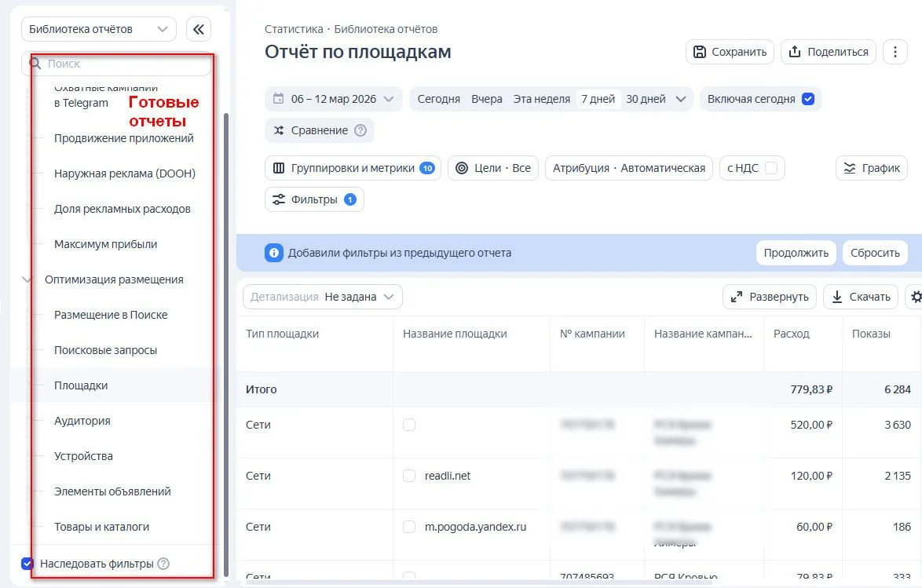
Task: Click the save disk icon
Action: point(700,52)
